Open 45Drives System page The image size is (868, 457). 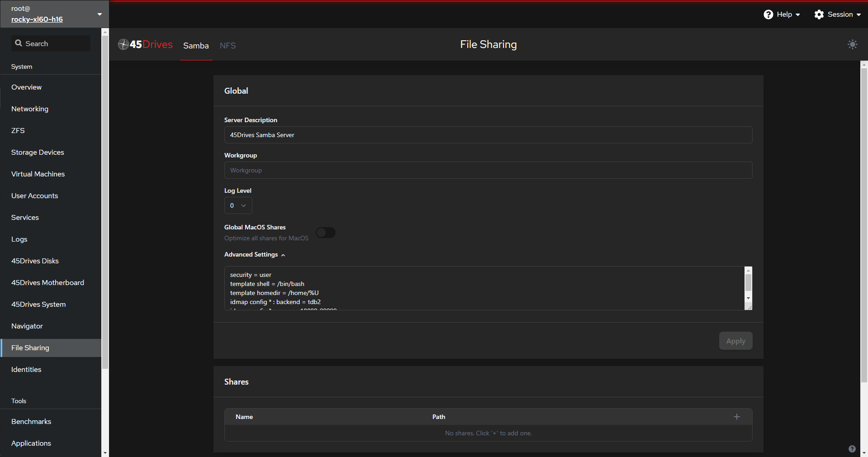51,305
